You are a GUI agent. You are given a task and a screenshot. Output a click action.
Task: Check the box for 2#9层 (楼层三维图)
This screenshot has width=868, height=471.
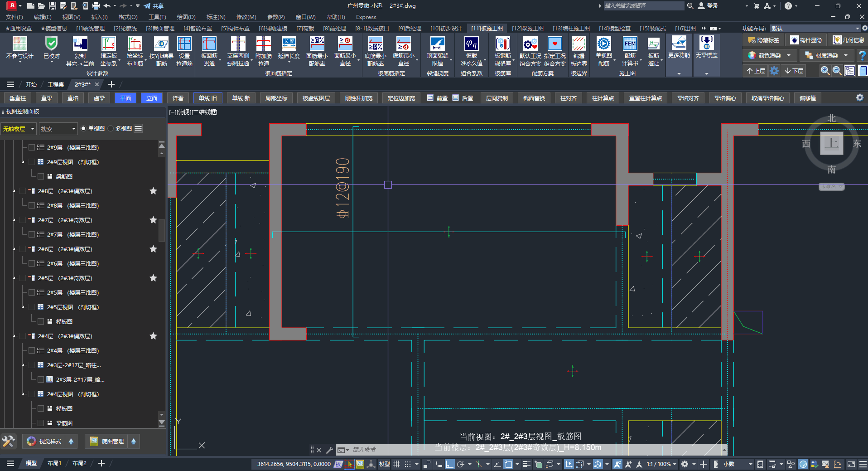32,147
